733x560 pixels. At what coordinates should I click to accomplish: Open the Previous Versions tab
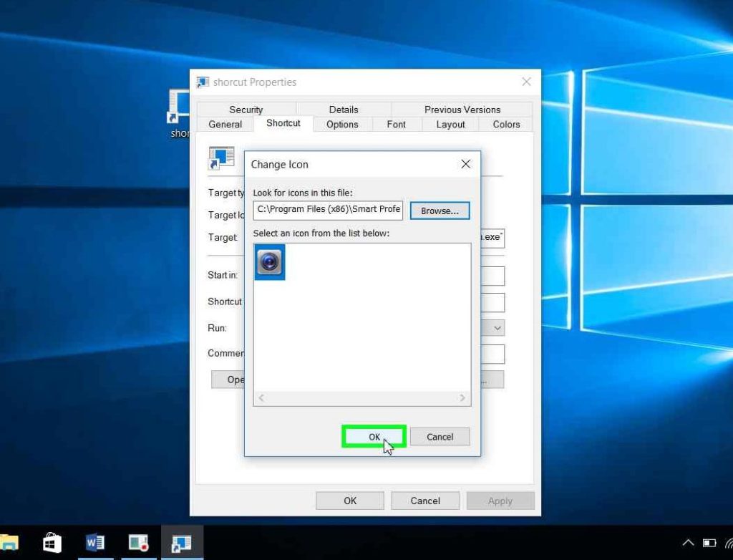(462, 110)
